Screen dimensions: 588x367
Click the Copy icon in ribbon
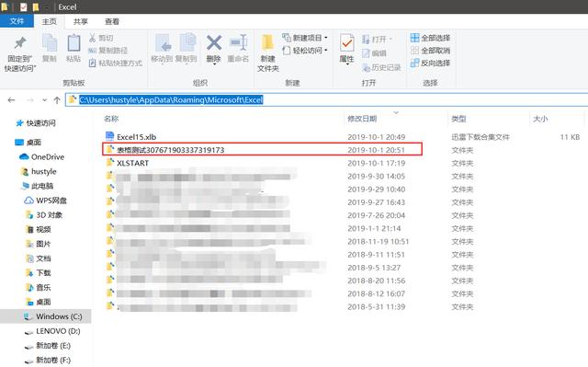50,43
